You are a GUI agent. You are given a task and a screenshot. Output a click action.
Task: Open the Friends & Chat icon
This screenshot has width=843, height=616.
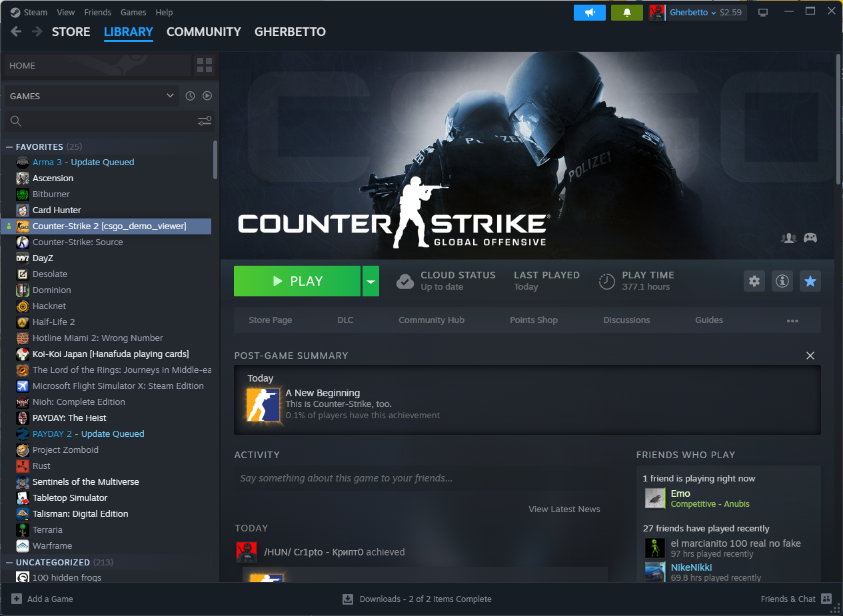(x=826, y=599)
